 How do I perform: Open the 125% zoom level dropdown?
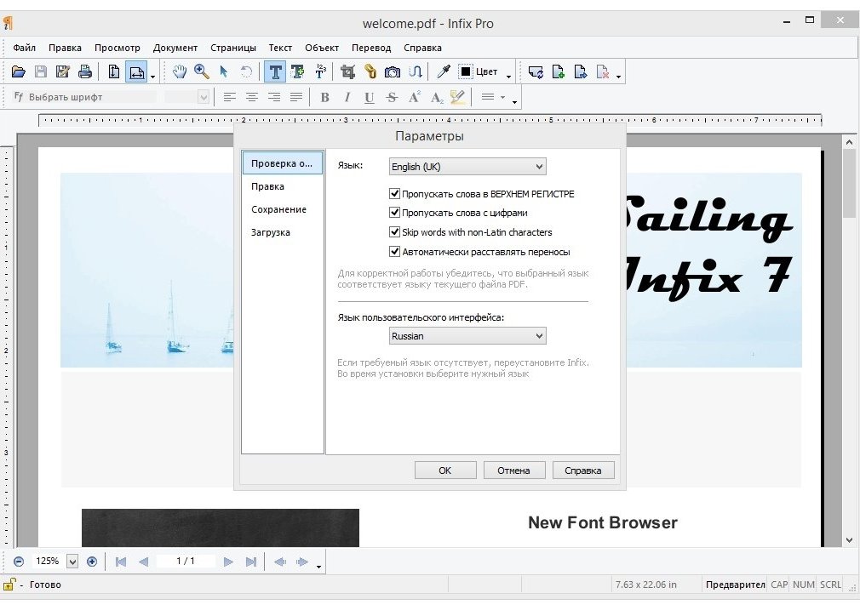72,562
